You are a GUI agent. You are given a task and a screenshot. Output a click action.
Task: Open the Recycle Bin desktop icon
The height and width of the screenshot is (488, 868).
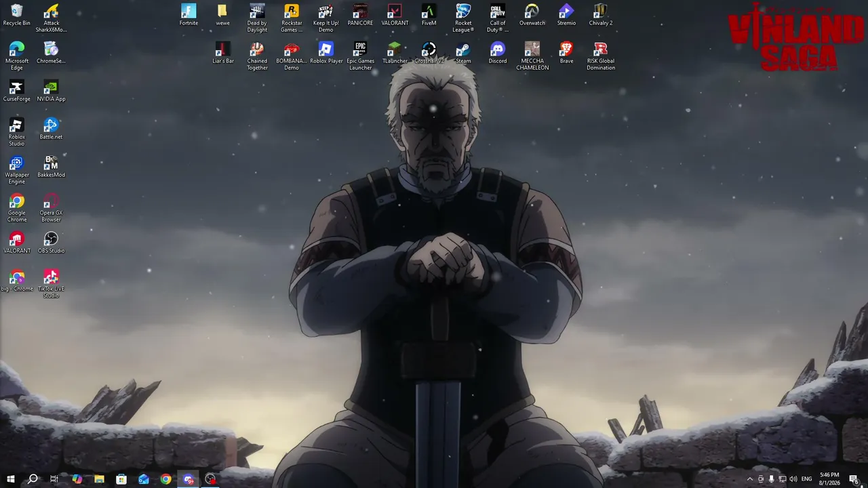[x=17, y=15]
